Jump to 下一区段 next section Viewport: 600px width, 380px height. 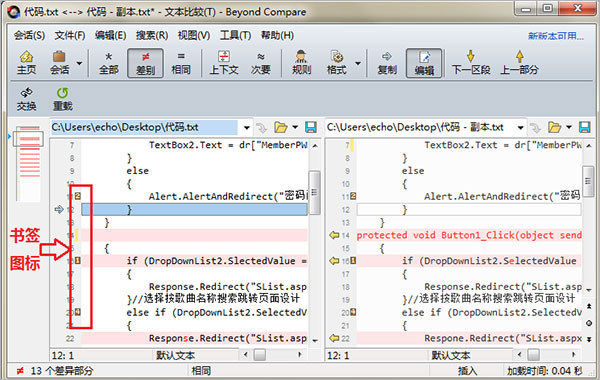pyautogui.click(x=471, y=63)
